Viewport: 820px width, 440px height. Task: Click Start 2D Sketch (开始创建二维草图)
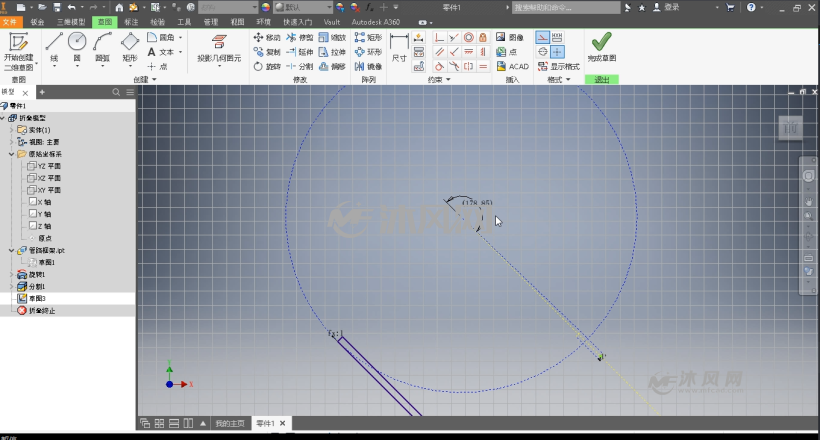[x=19, y=52]
